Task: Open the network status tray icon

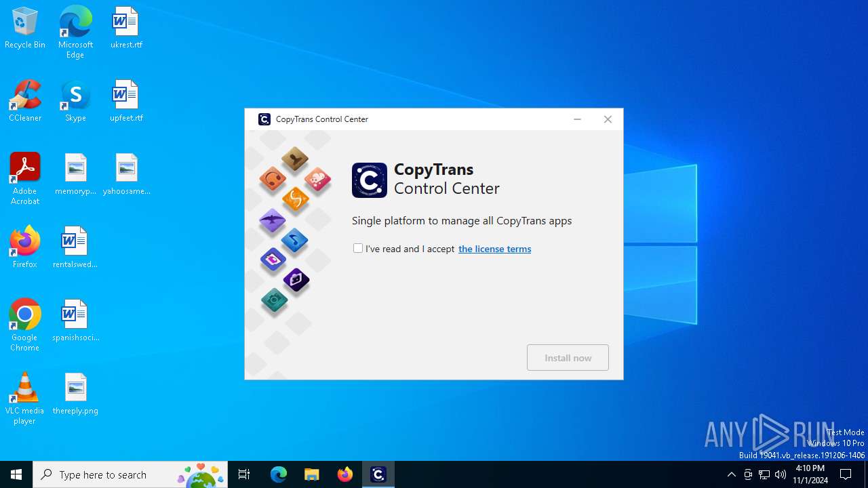Action: pos(764,474)
